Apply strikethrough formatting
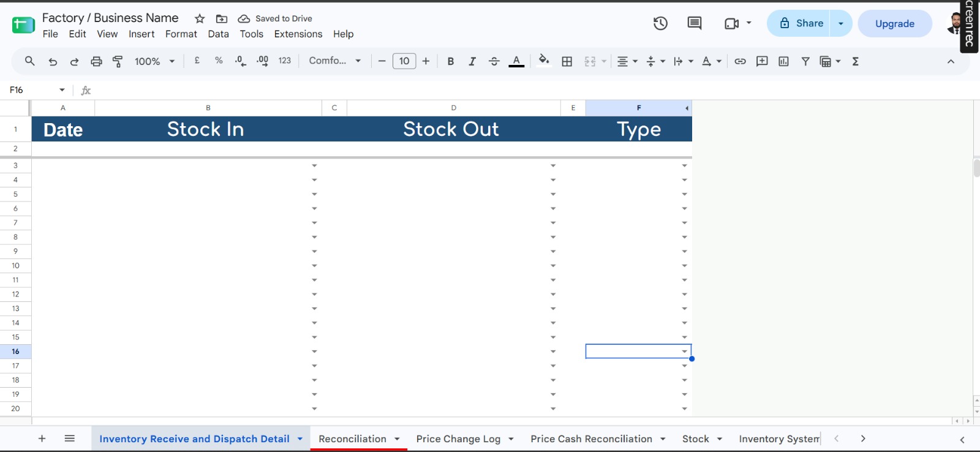The width and height of the screenshot is (980, 452). 494,61
